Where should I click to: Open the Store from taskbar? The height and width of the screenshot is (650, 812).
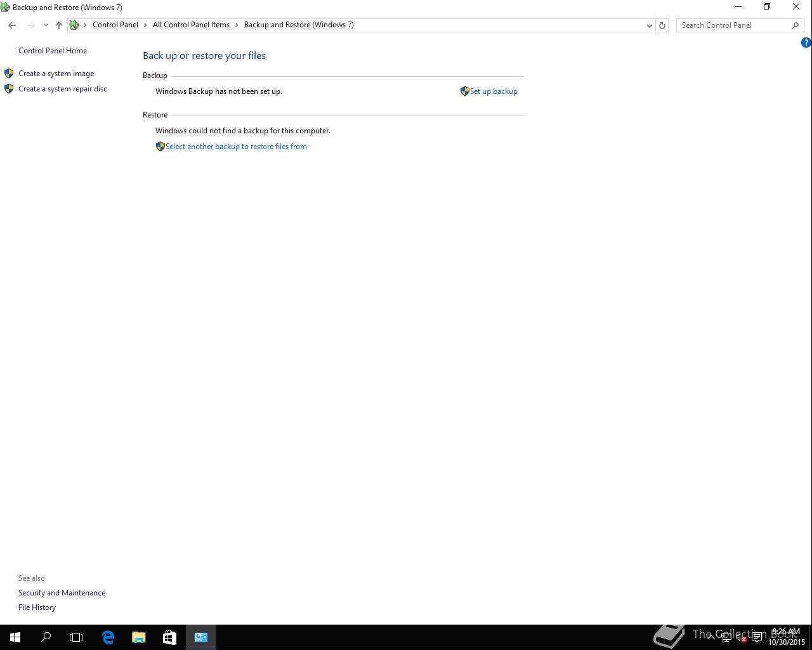169,637
